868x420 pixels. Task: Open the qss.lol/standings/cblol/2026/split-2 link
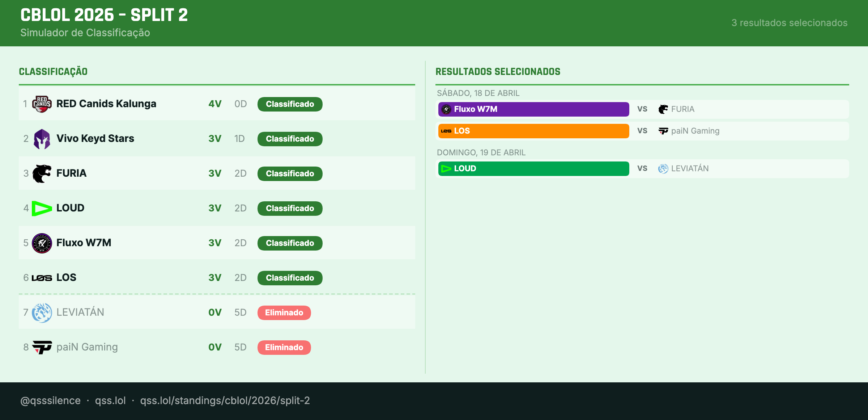pos(225,400)
